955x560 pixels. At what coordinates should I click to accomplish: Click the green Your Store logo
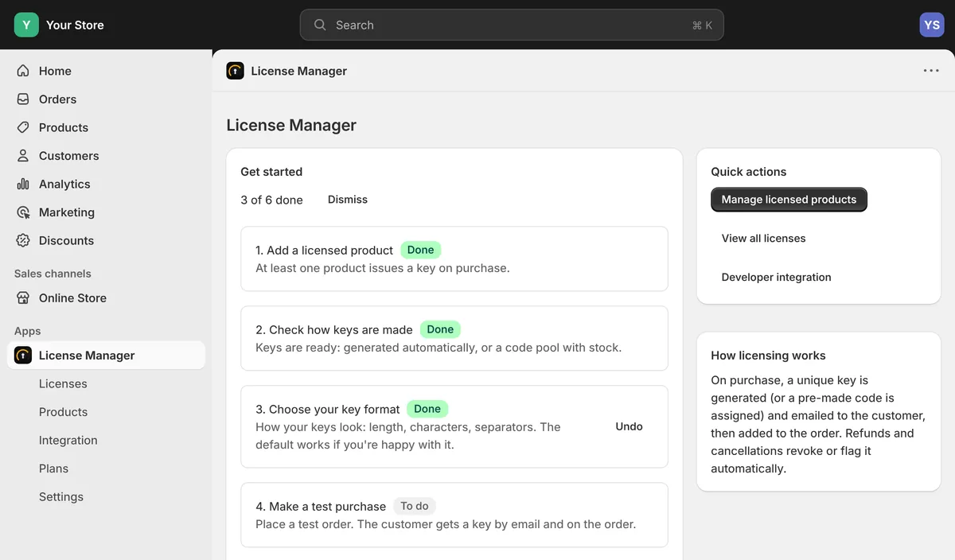[26, 25]
